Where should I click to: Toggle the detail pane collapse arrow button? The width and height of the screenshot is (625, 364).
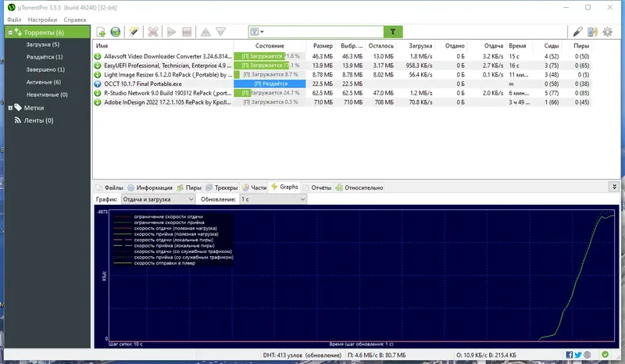pyautogui.click(x=614, y=187)
